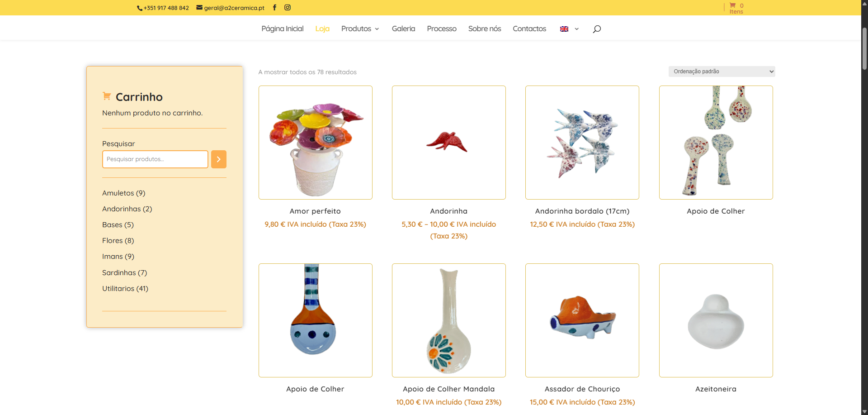
Task: Open the Contactos page
Action: [x=529, y=29]
